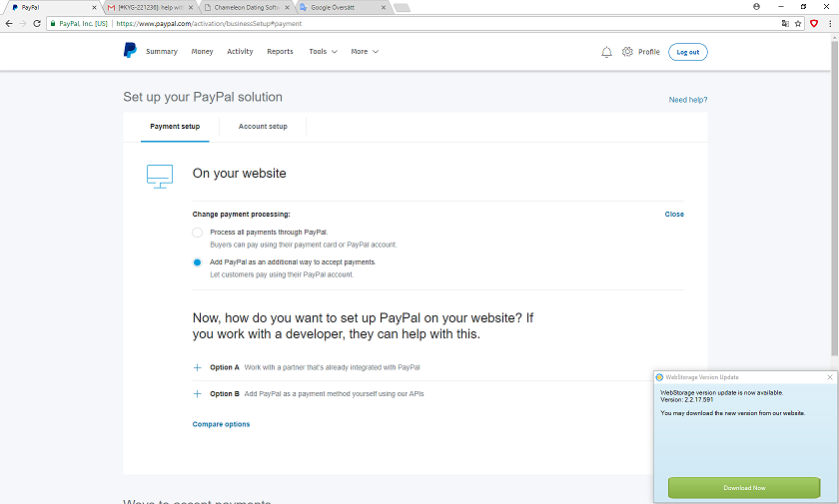Image resolution: width=839 pixels, height=504 pixels.
Task: Click 'Set up your PayPal solution' title
Action: click(203, 97)
